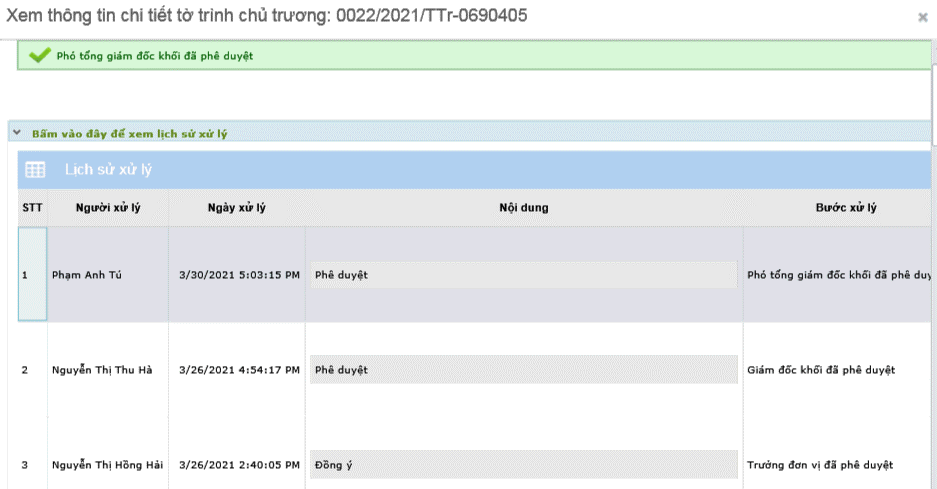Sort by the Người xử lý column header
The image size is (937, 489).
[108, 207]
